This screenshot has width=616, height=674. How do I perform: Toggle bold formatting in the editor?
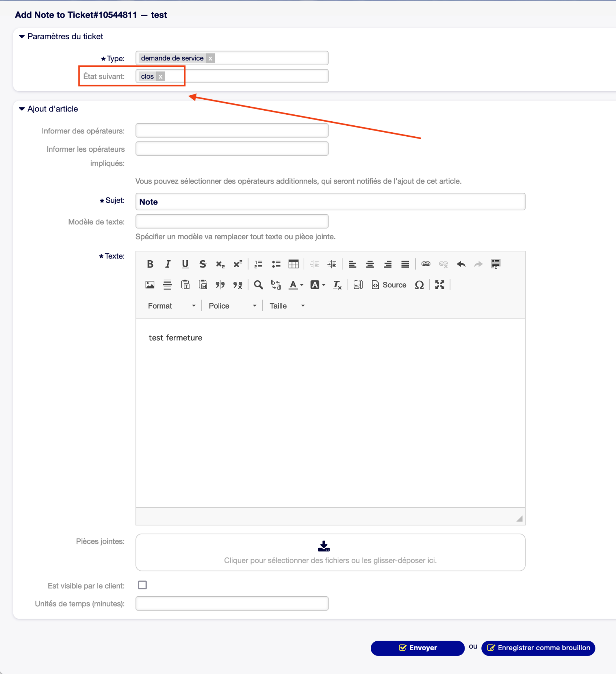pos(150,264)
